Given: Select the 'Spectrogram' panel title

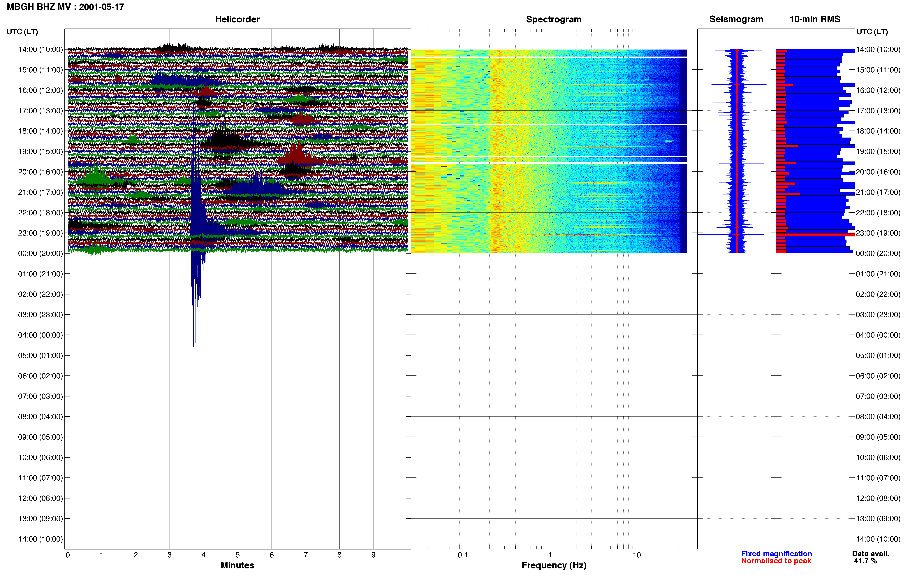Looking at the screenshot, I should click(x=554, y=19).
